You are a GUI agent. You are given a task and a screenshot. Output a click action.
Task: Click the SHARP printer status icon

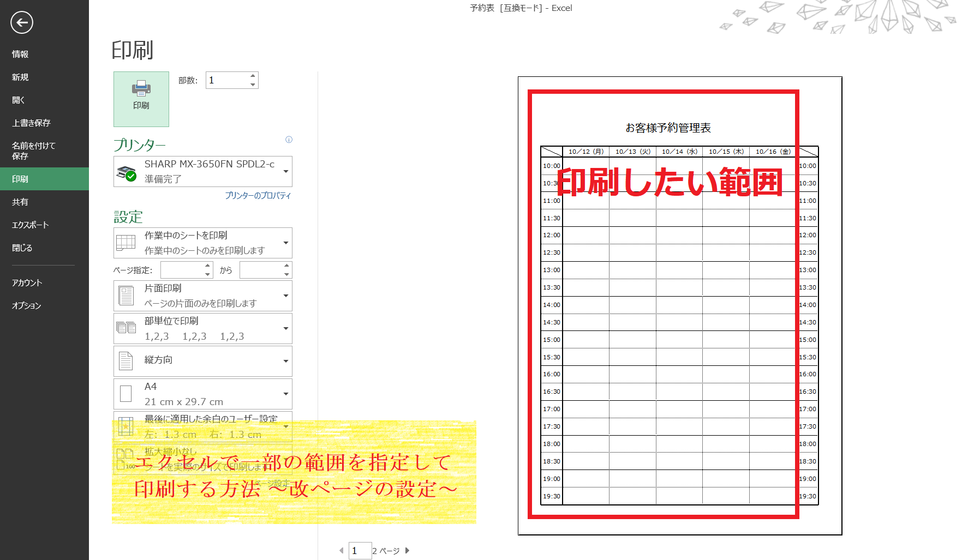click(127, 172)
